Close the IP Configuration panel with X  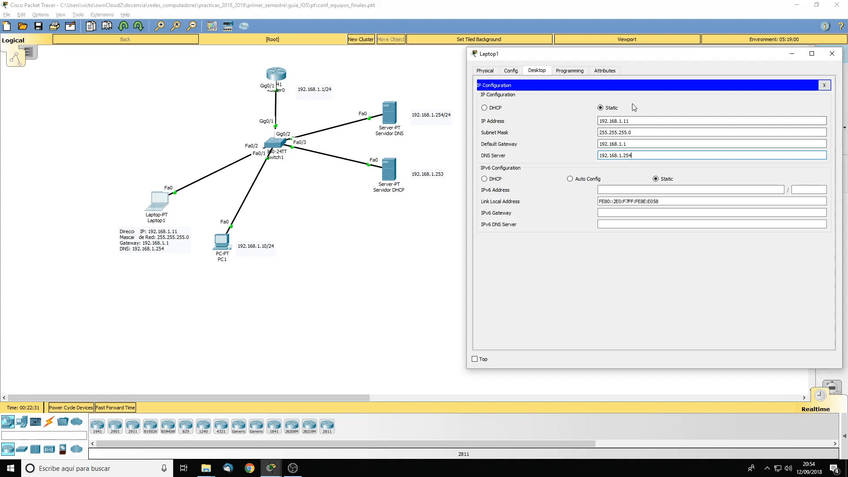824,86
